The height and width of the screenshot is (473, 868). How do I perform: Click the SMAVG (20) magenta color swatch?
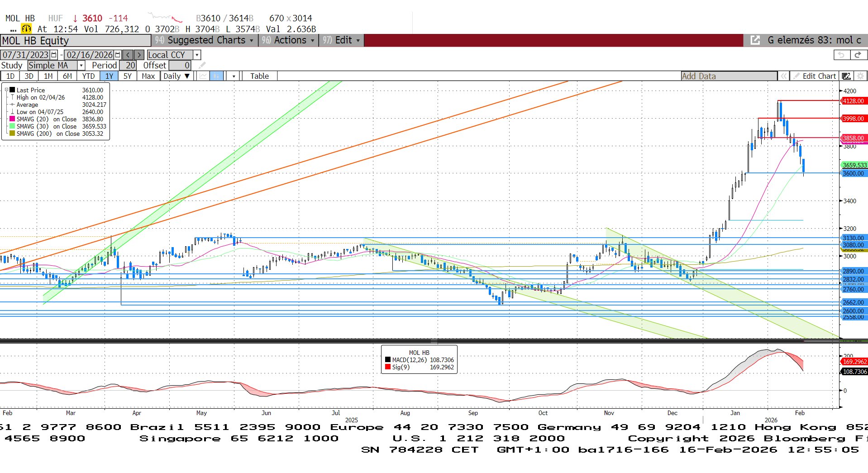[12, 119]
